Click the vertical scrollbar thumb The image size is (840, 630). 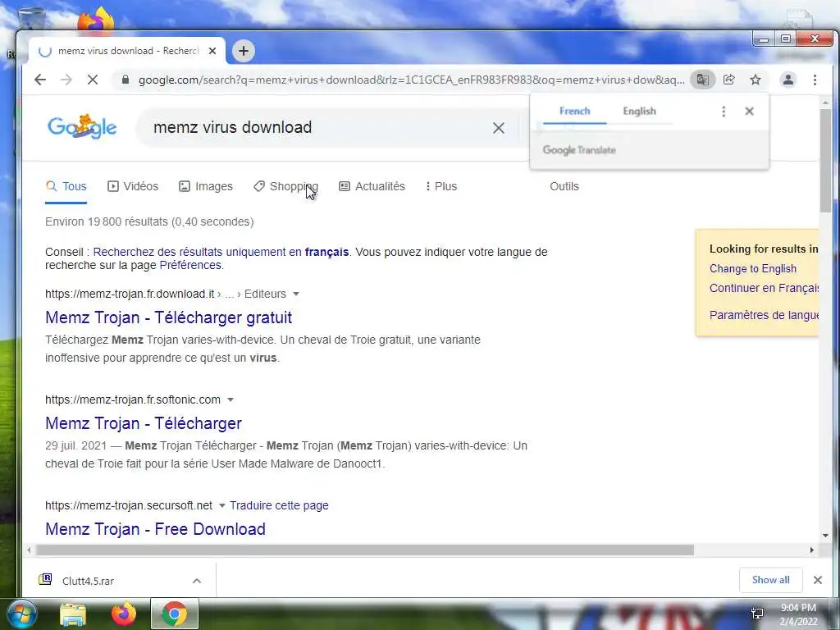(x=825, y=161)
